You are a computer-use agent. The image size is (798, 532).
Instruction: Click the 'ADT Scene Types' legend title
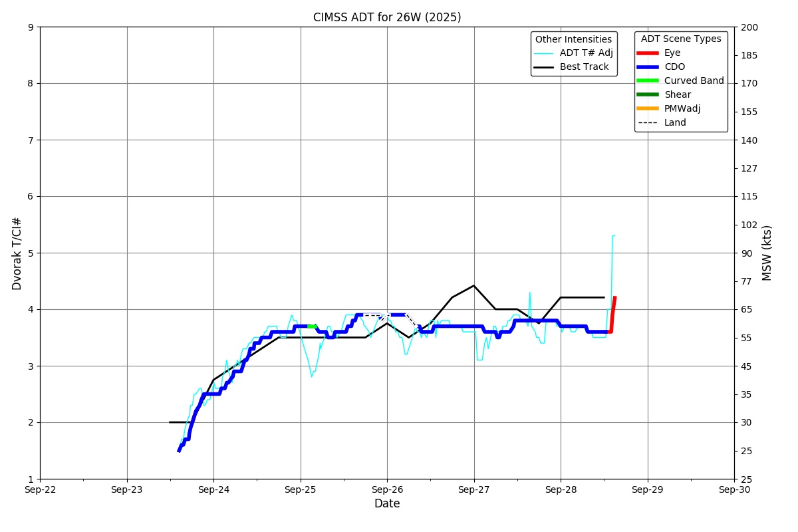(681, 39)
